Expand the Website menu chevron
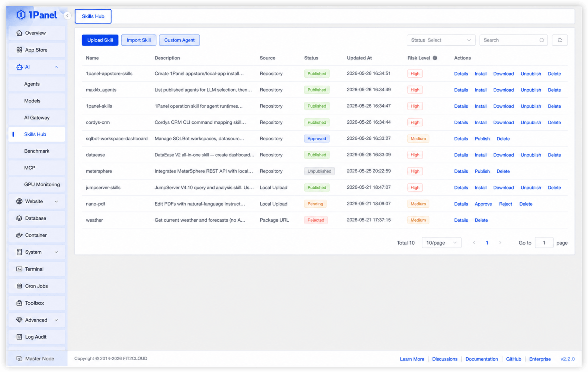 [56, 201]
